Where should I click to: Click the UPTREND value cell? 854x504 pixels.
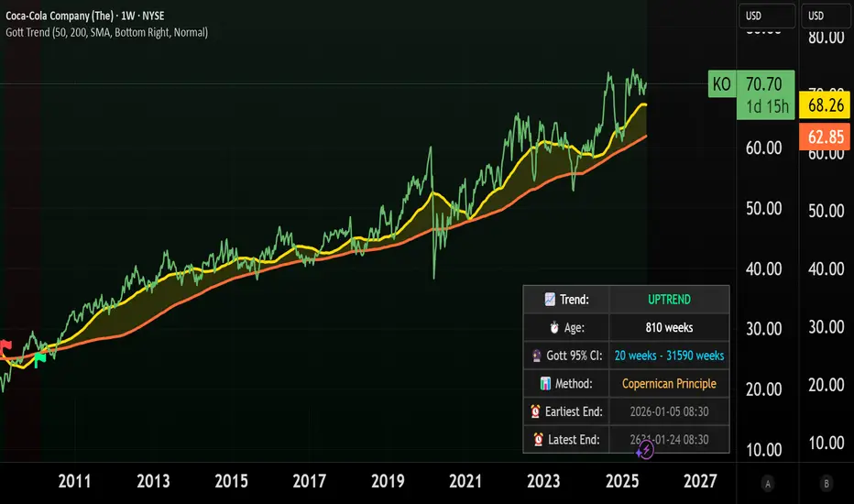click(669, 300)
